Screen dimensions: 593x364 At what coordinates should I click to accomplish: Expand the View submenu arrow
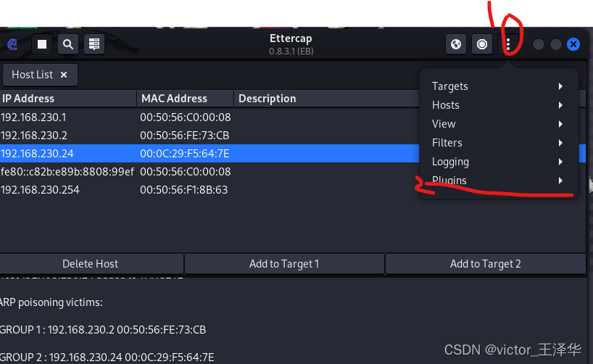pyautogui.click(x=560, y=124)
